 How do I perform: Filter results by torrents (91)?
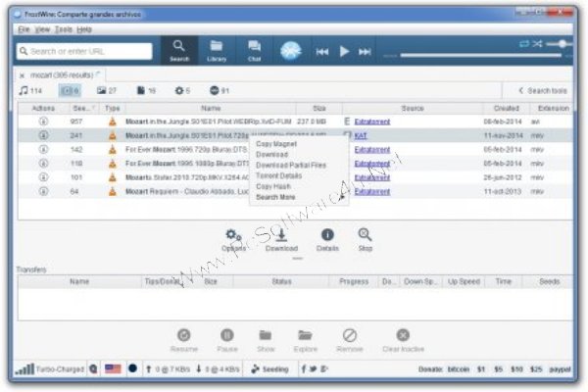[x=219, y=90]
